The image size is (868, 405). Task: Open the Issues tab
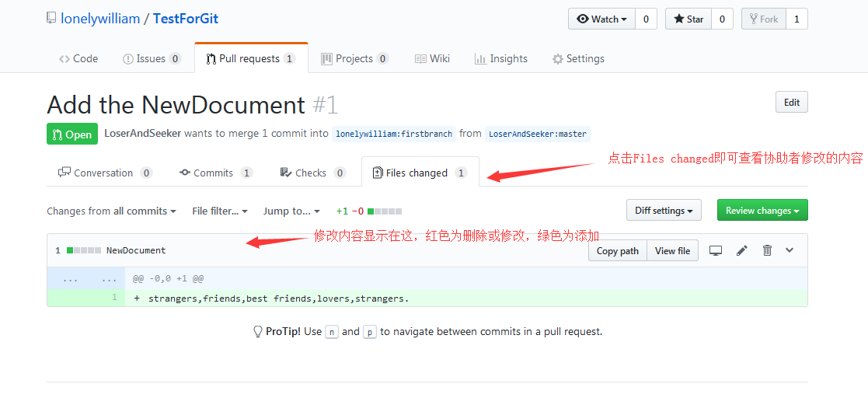(x=151, y=59)
